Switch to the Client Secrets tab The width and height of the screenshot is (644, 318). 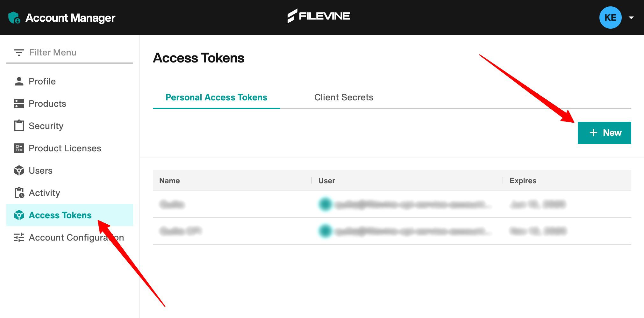(344, 97)
